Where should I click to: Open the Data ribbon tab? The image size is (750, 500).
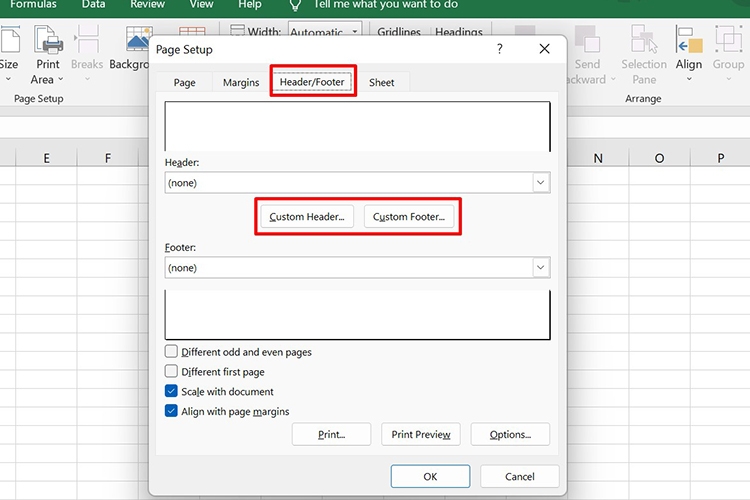coord(93,5)
